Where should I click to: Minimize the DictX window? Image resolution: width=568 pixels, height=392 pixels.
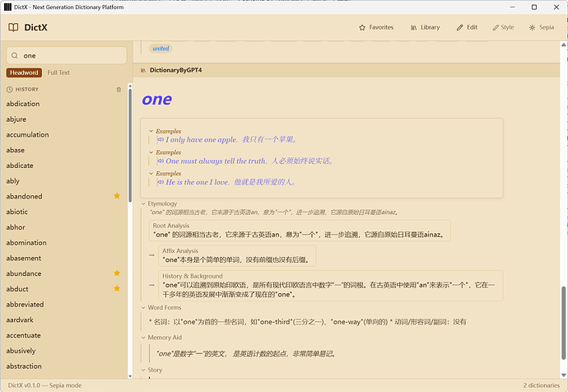[x=512, y=7]
